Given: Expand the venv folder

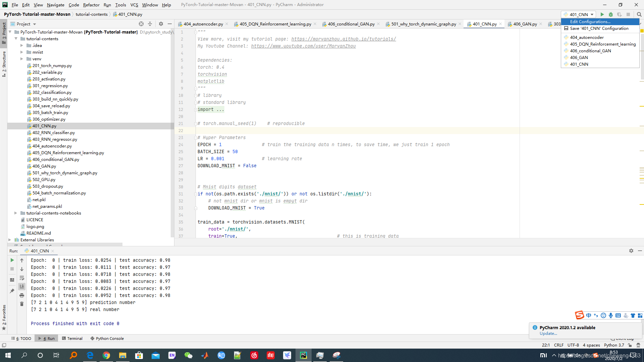Looking at the screenshot, I should [22, 59].
